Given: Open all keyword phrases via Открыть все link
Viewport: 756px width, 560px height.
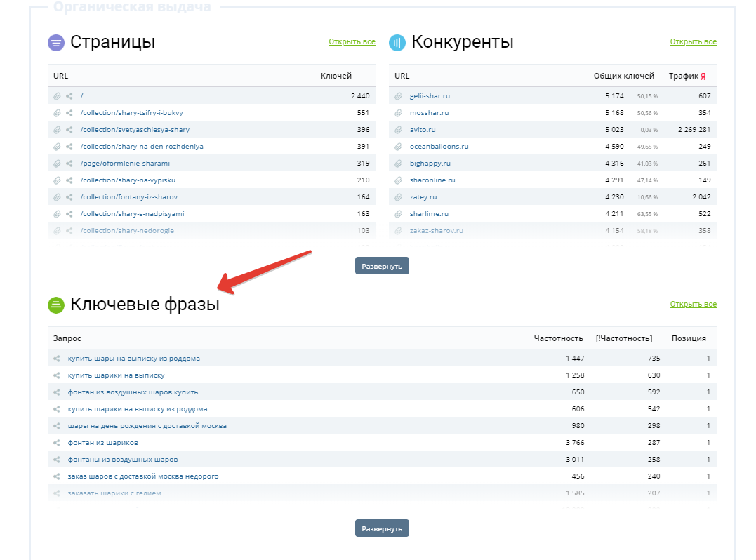Looking at the screenshot, I should (x=694, y=304).
